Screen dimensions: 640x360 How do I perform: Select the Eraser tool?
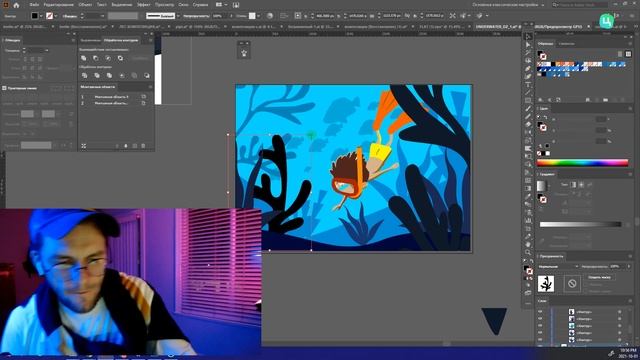528,124
